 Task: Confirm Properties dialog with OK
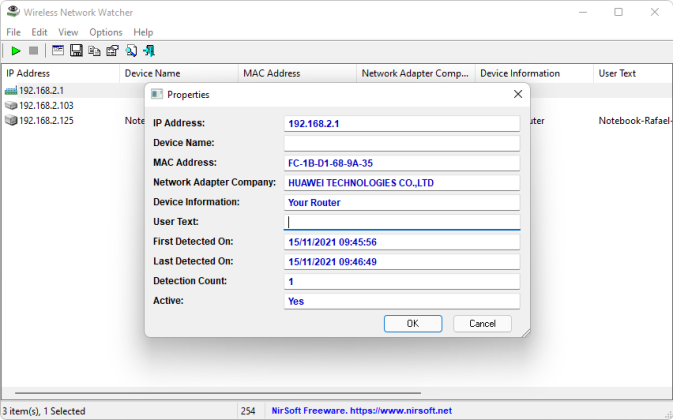pyautogui.click(x=413, y=323)
